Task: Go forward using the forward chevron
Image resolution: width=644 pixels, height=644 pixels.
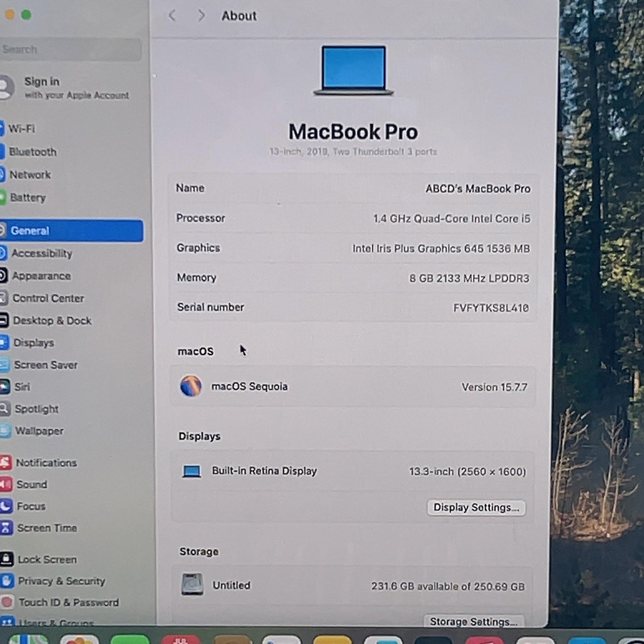Action: coord(201,16)
